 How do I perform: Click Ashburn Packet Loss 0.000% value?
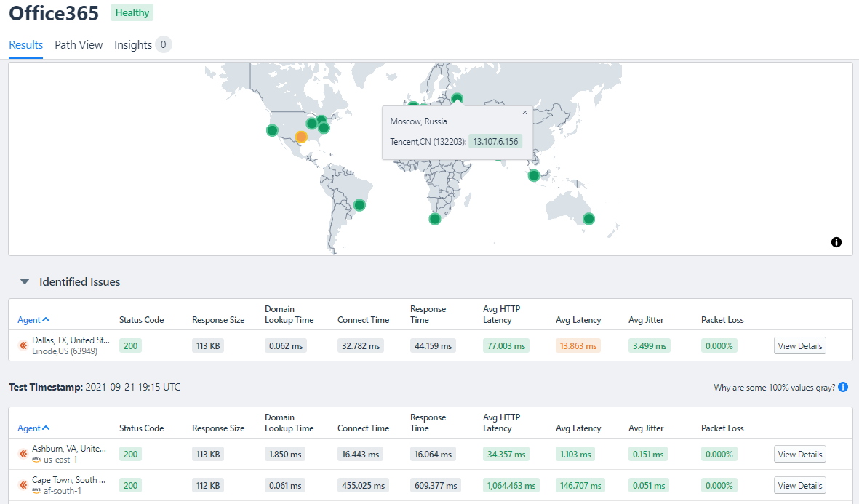(719, 454)
